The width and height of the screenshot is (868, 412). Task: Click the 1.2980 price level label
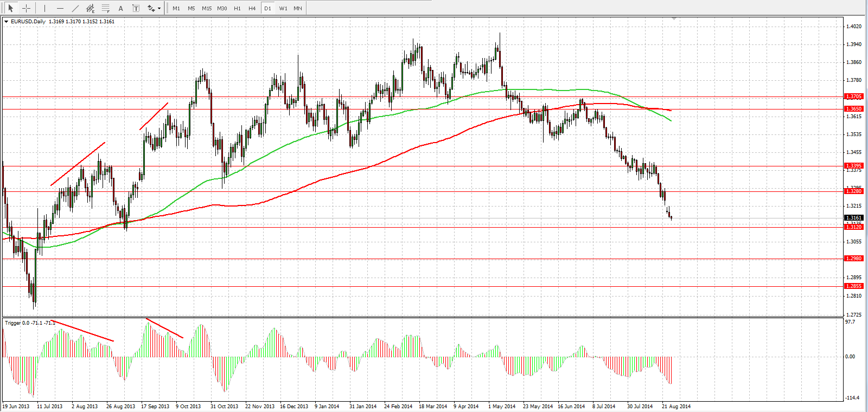pyautogui.click(x=853, y=259)
